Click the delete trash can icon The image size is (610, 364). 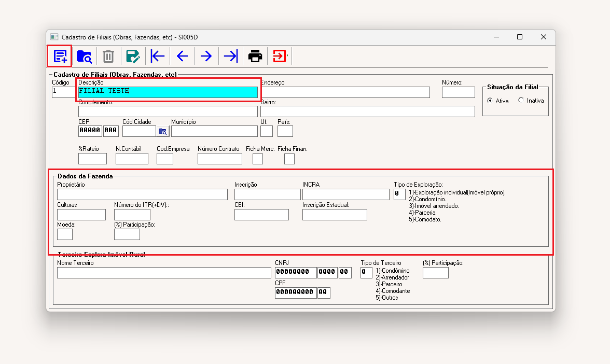[108, 57]
